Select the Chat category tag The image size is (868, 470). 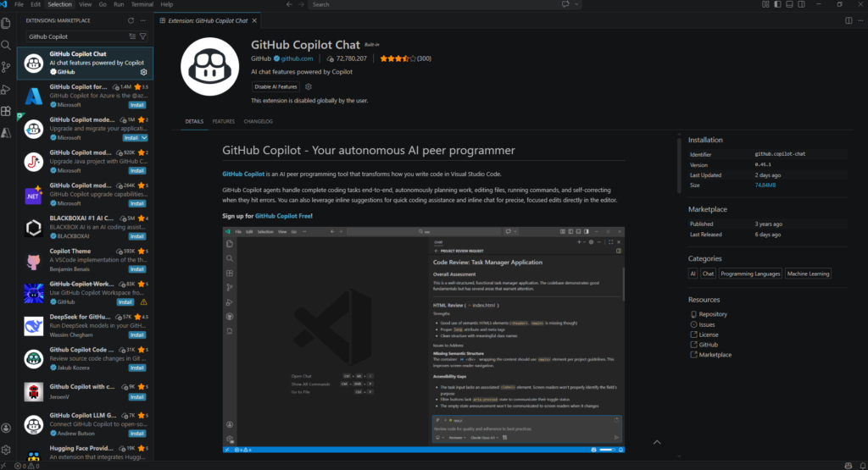708,274
